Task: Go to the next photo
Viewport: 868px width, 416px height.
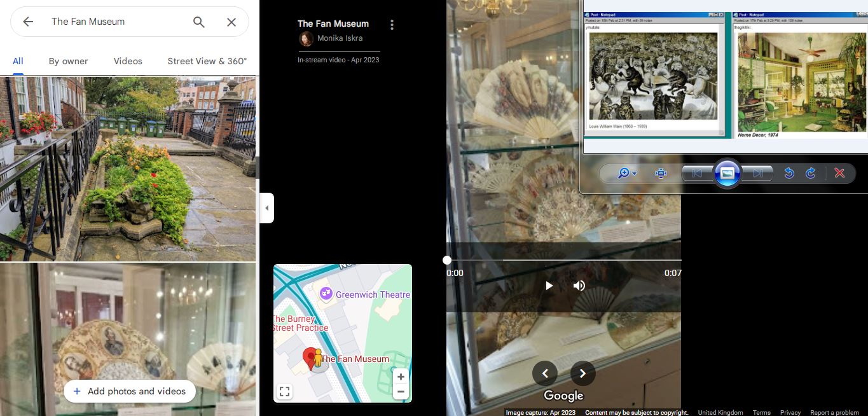Action: click(582, 373)
